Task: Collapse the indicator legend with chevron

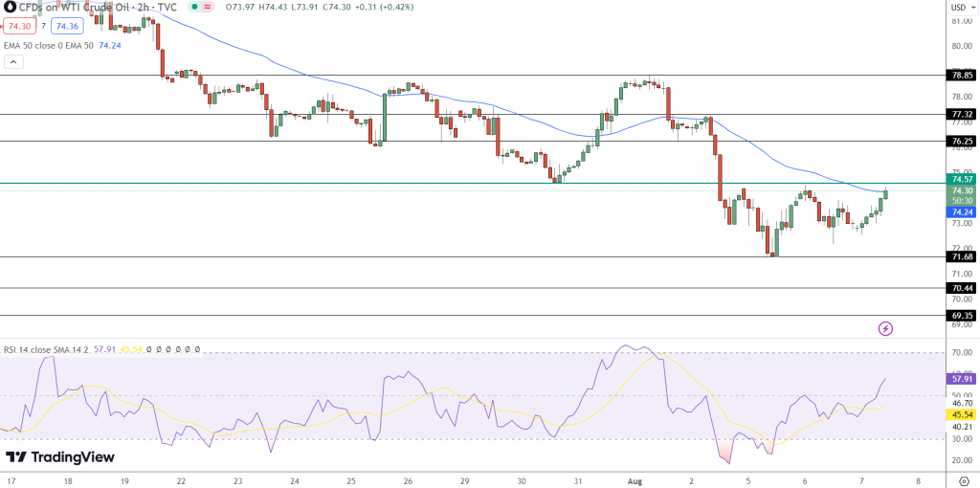Action: (x=13, y=62)
